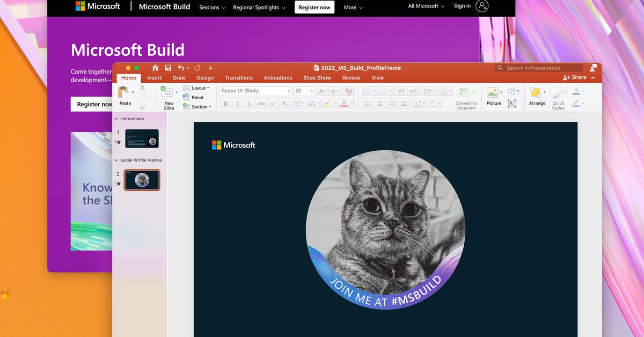Click the Increase Indent icon
644x337 pixels.
(413, 91)
